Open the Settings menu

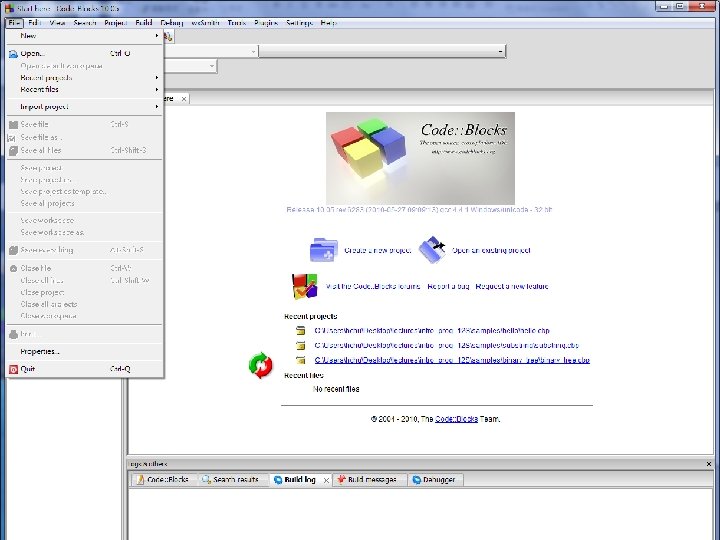[299, 22]
